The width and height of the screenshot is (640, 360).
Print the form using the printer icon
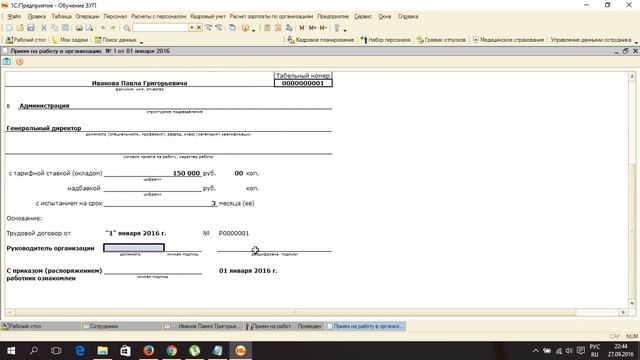tap(79, 28)
